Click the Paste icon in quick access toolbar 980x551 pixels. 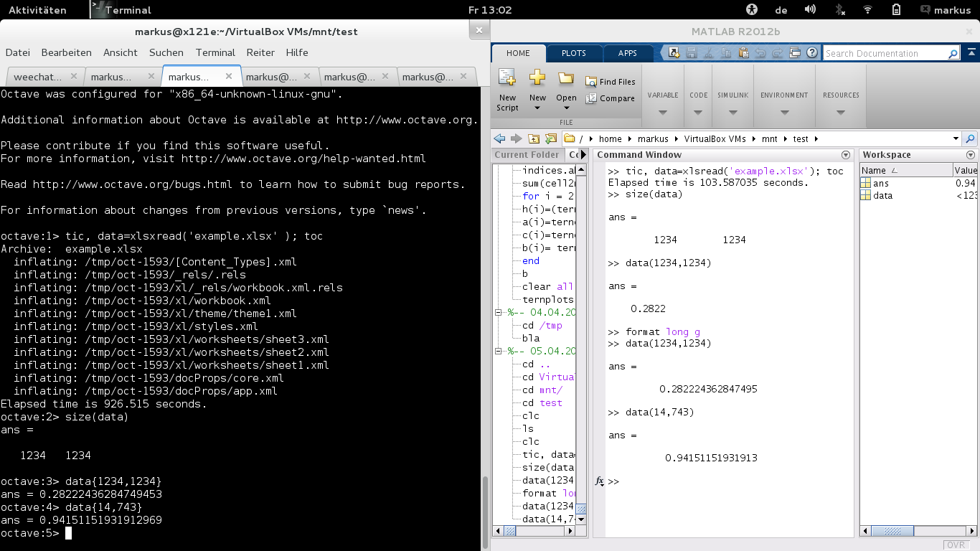point(743,52)
